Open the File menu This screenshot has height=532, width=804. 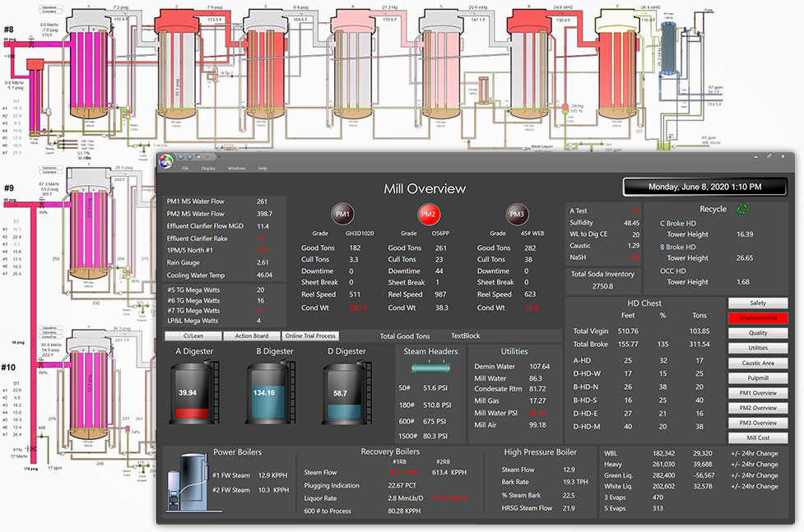coord(185,169)
